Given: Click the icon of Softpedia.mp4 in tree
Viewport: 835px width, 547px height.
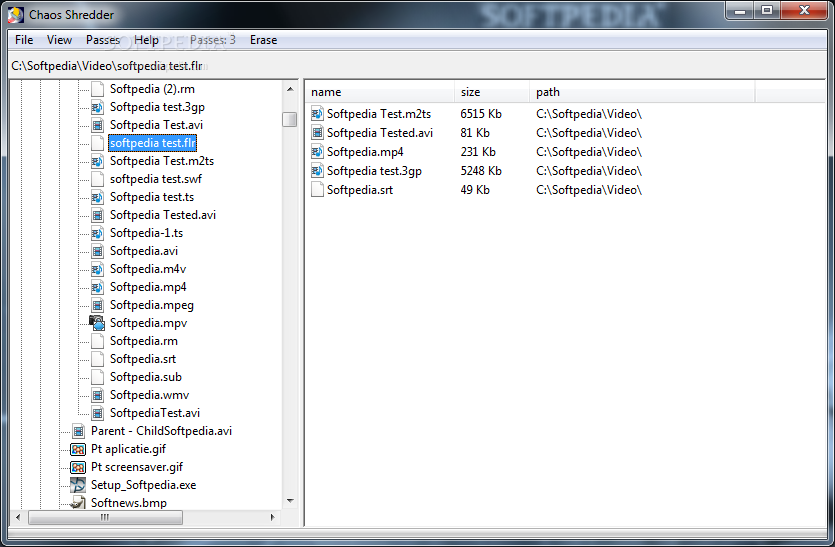Looking at the screenshot, I should 97,287.
